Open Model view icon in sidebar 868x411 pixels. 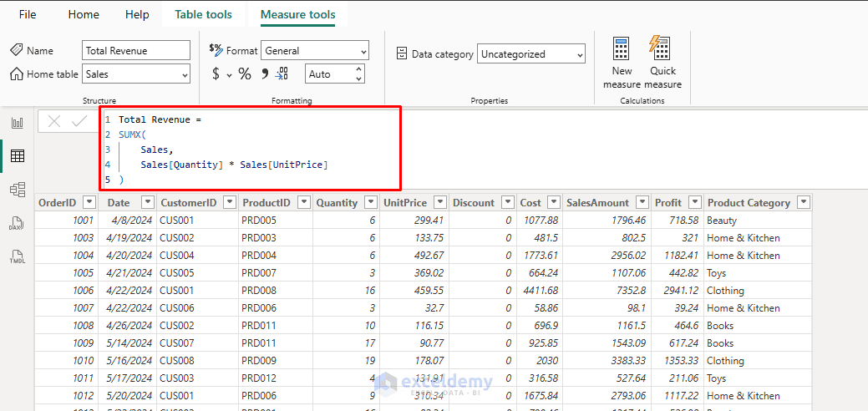point(18,190)
